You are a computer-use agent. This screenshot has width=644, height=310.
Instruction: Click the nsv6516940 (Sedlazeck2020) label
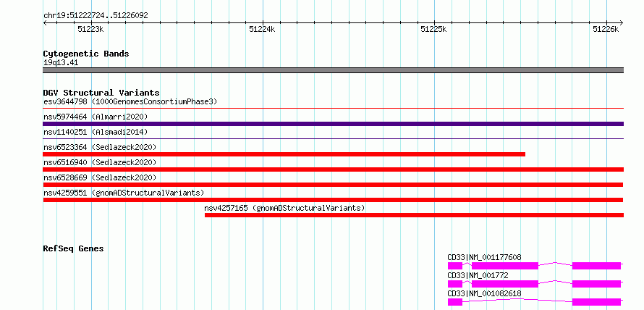pos(100,162)
